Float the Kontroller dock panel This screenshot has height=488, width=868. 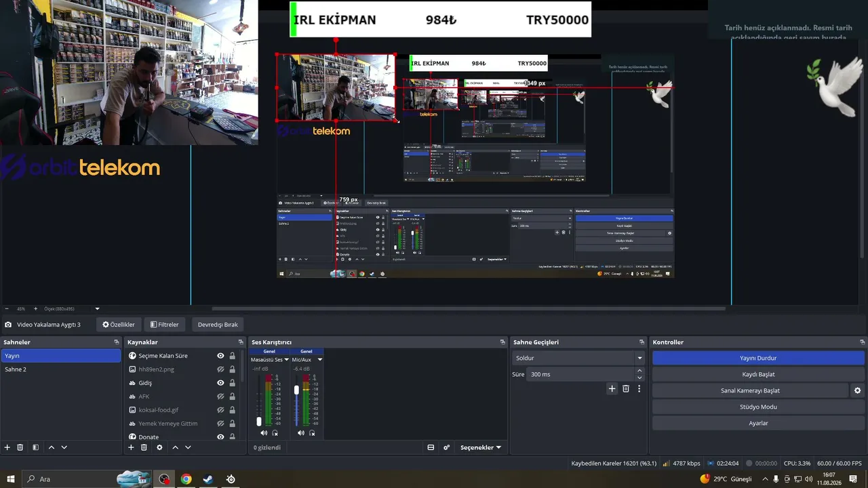coord(863,342)
